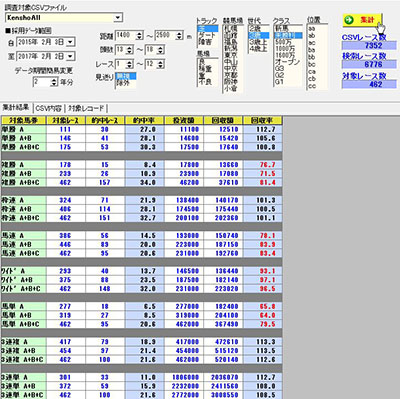
Task: Adjust the 距離 maximum 2500 spinner
Action: [179, 35]
